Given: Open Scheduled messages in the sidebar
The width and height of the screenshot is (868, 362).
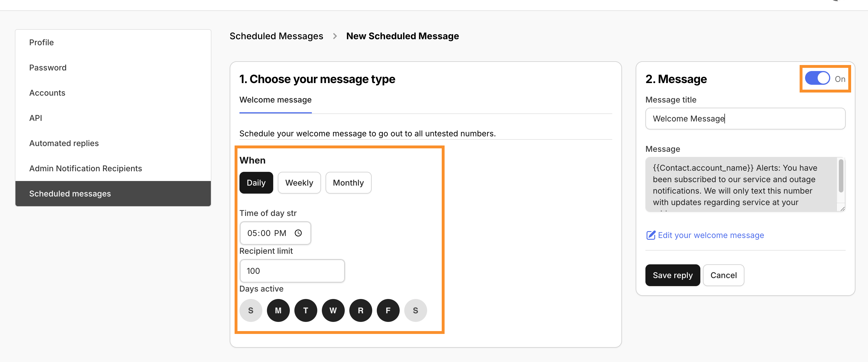Looking at the screenshot, I should pos(70,193).
